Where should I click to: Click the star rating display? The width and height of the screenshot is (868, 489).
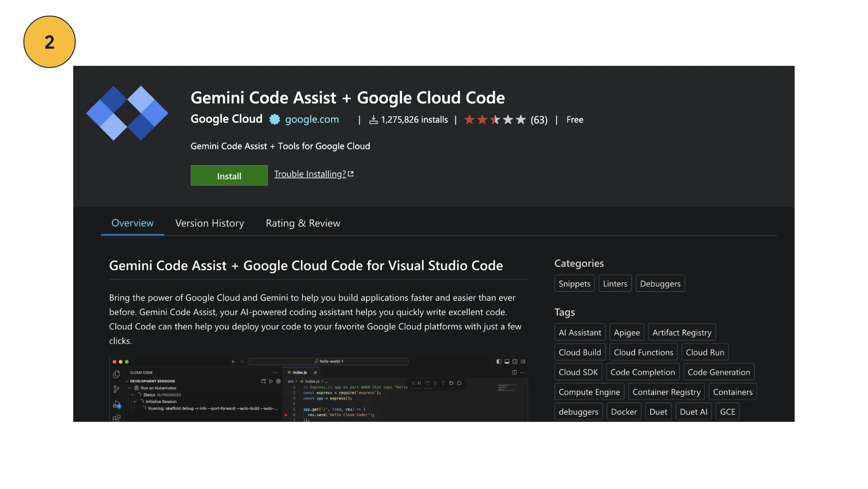coord(495,120)
